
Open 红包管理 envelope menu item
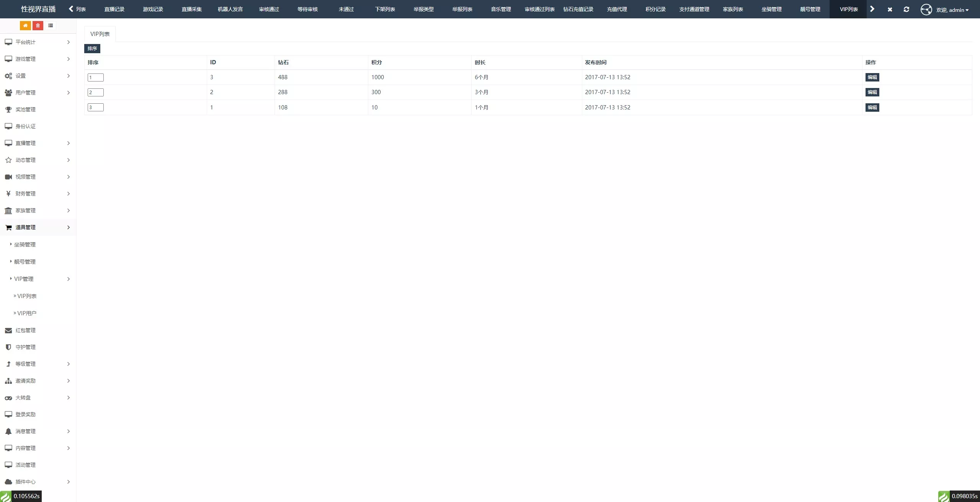pos(25,330)
